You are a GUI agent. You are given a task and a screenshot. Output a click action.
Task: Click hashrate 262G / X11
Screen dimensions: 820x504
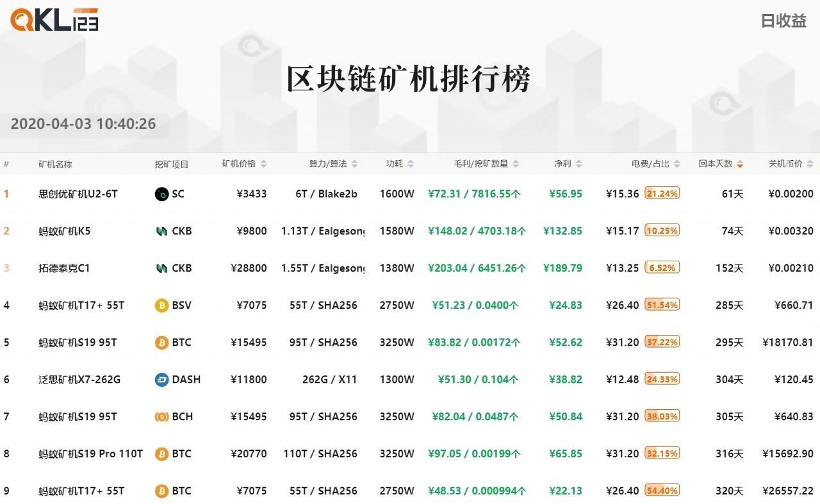(329, 380)
